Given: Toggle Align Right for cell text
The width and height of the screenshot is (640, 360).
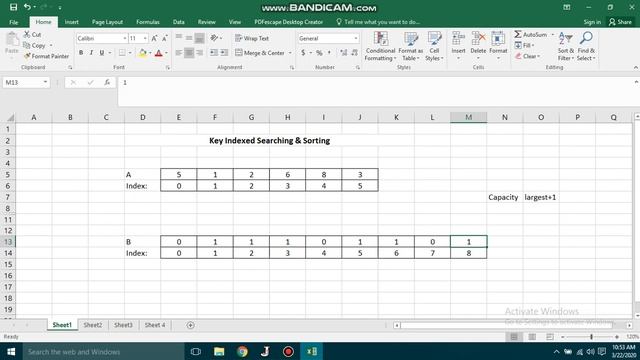Looking at the screenshot, I should point(199,53).
